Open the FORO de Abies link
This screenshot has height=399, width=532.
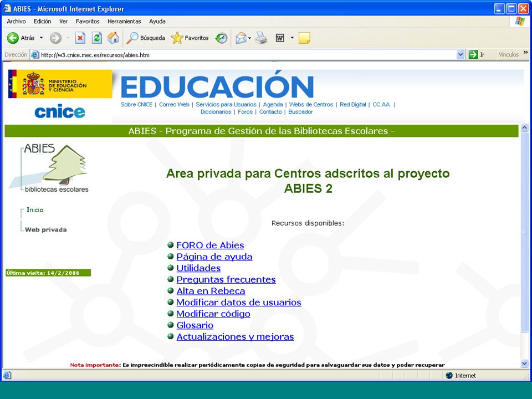point(210,245)
